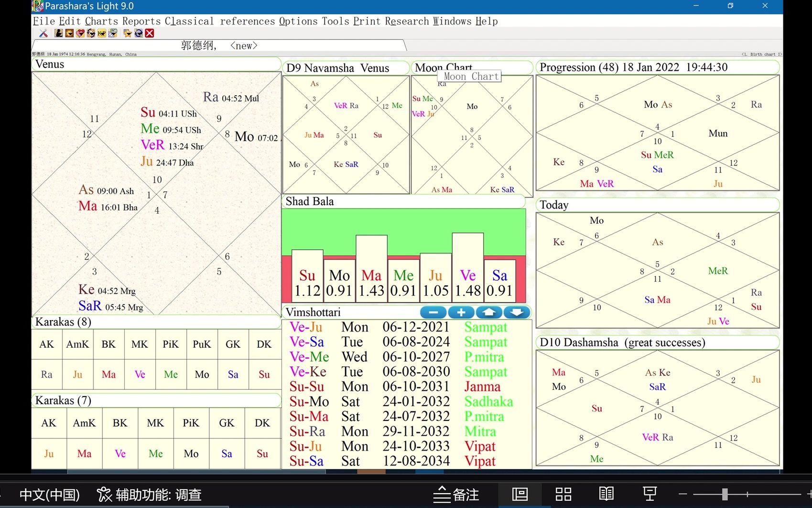Open the File menu
The height and width of the screenshot is (508, 812).
[x=44, y=21]
